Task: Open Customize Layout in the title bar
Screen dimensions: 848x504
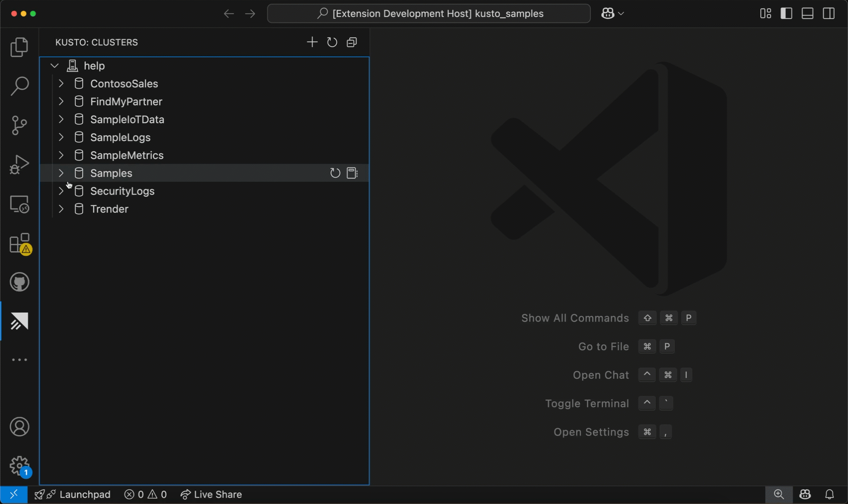Action: point(766,14)
